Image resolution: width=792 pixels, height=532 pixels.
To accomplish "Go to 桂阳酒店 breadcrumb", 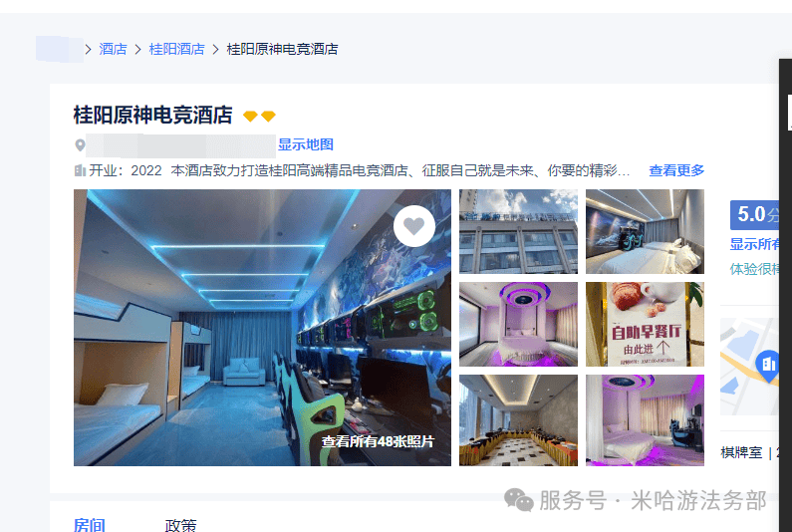I will (x=176, y=49).
